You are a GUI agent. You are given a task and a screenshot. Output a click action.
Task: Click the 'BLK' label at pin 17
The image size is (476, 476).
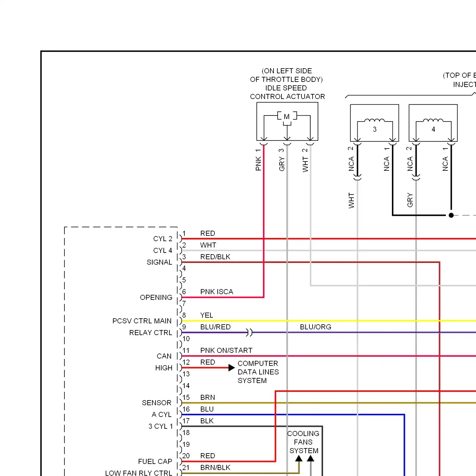click(207, 421)
